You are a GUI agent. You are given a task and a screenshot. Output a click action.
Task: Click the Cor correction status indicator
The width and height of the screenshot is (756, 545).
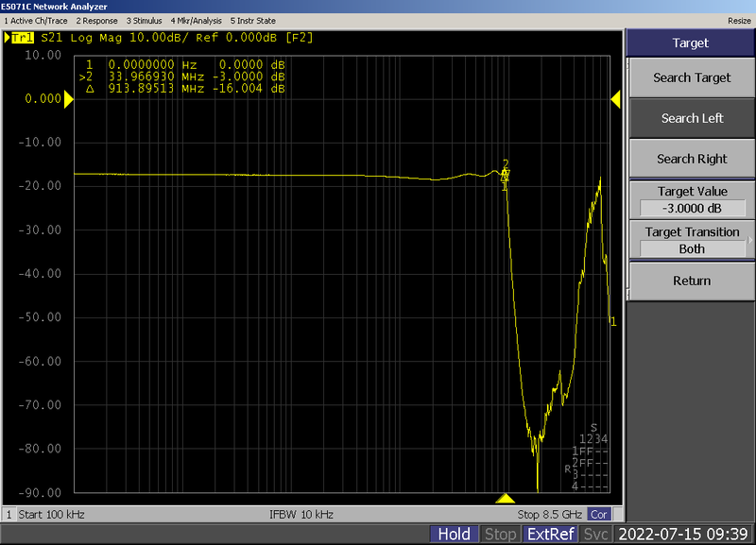coord(599,515)
